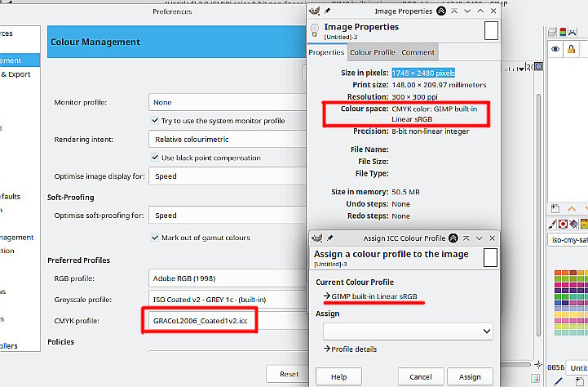Toggle Use black point compensation checkbox
588x387 pixels.
click(x=155, y=158)
